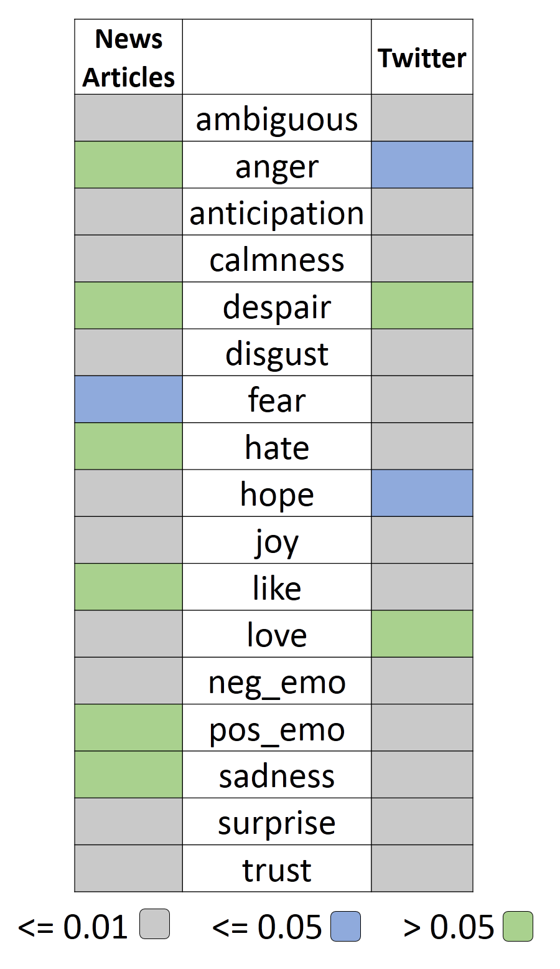
Task: Select the anticipation row label
Action: [277, 212]
